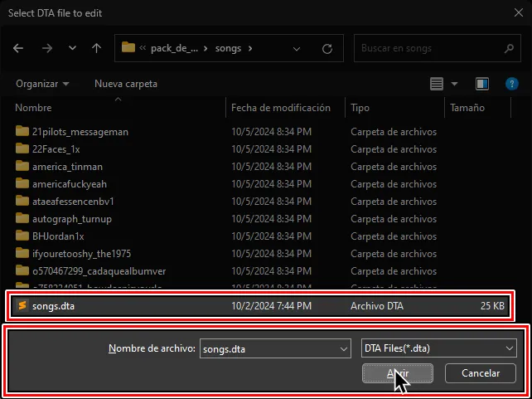Click folder icon of ifyouretooshy_the1975

point(22,253)
